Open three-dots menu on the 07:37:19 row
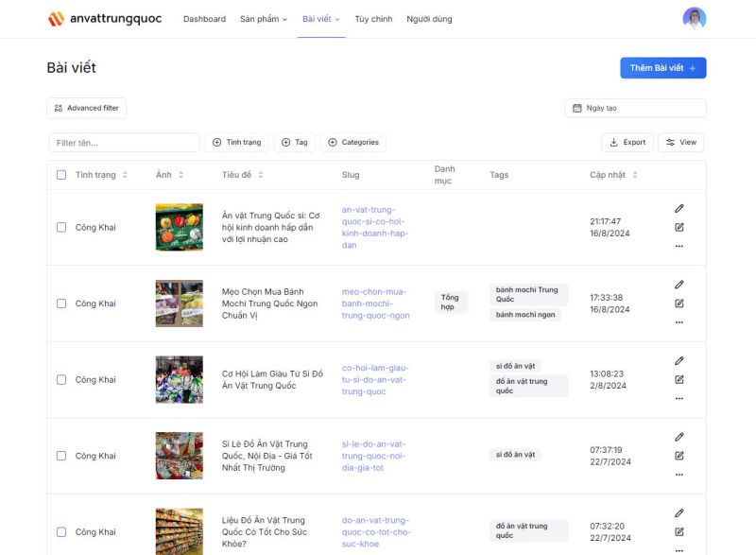The image size is (756, 555). tap(679, 475)
